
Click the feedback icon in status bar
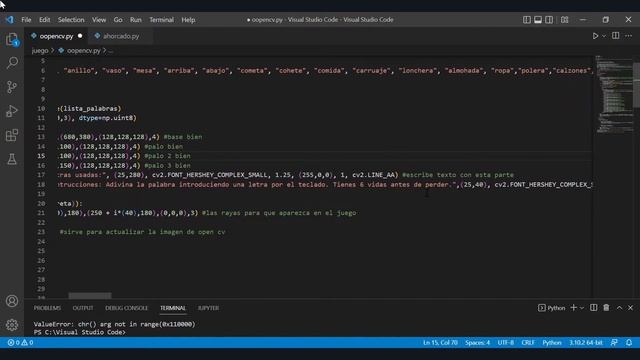[x=614, y=342]
